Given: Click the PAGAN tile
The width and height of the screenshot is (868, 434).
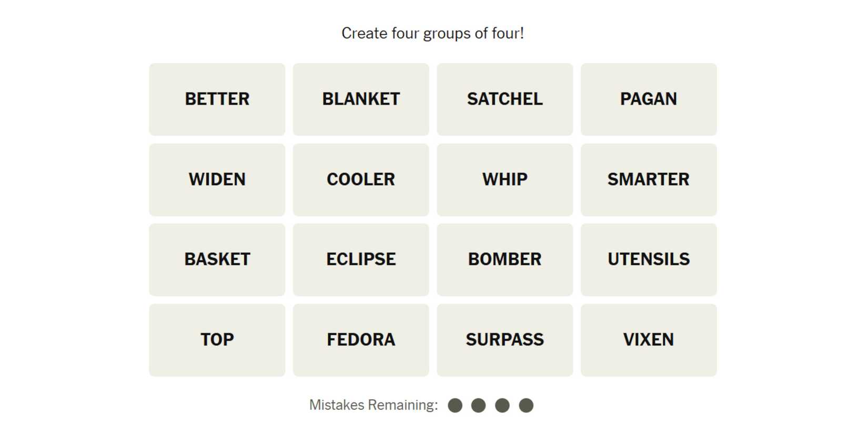Looking at the screenshot, I should tap(649, 99).
